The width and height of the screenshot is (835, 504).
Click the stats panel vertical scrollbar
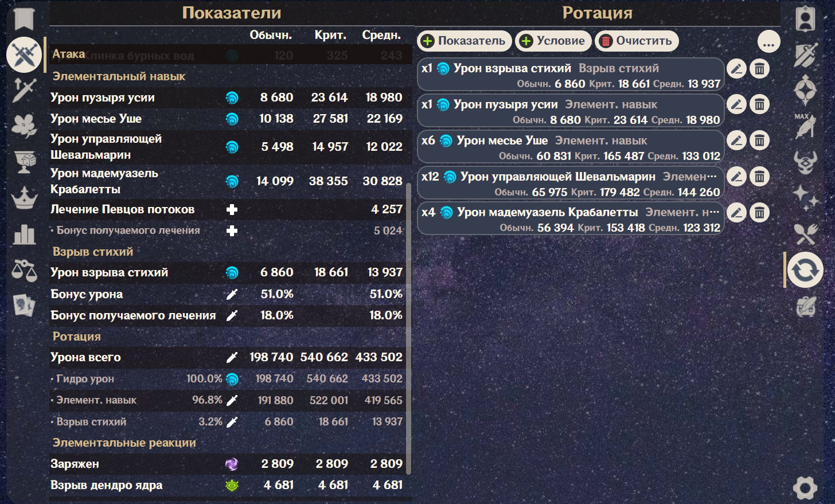[408, 328]
